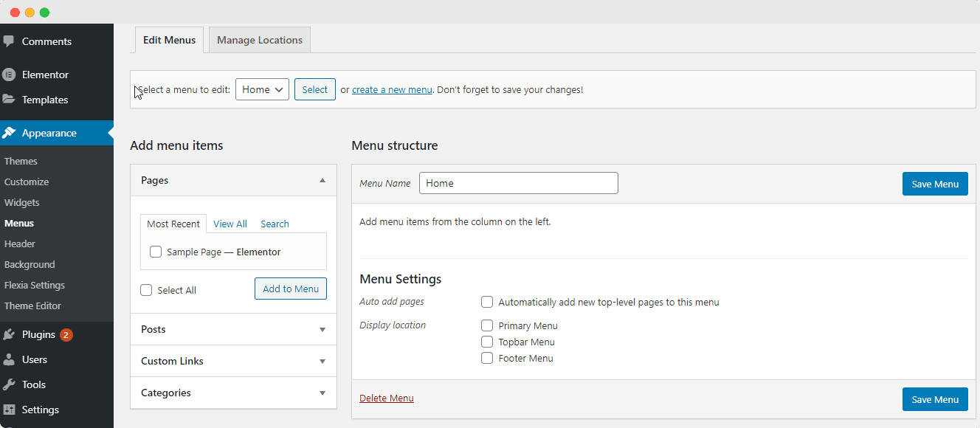Open the Home menu selection dropdown

[262, 89]
